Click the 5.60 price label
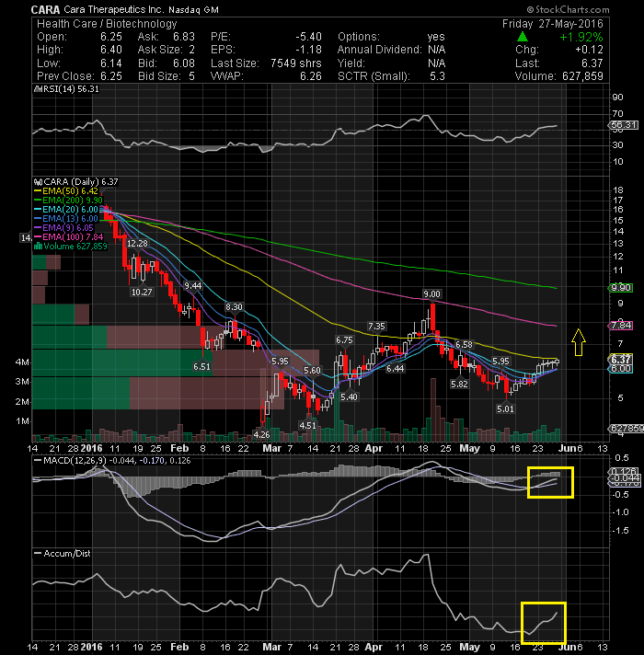Viewport: 644px width, 655px height. click(x=312, y=371)
